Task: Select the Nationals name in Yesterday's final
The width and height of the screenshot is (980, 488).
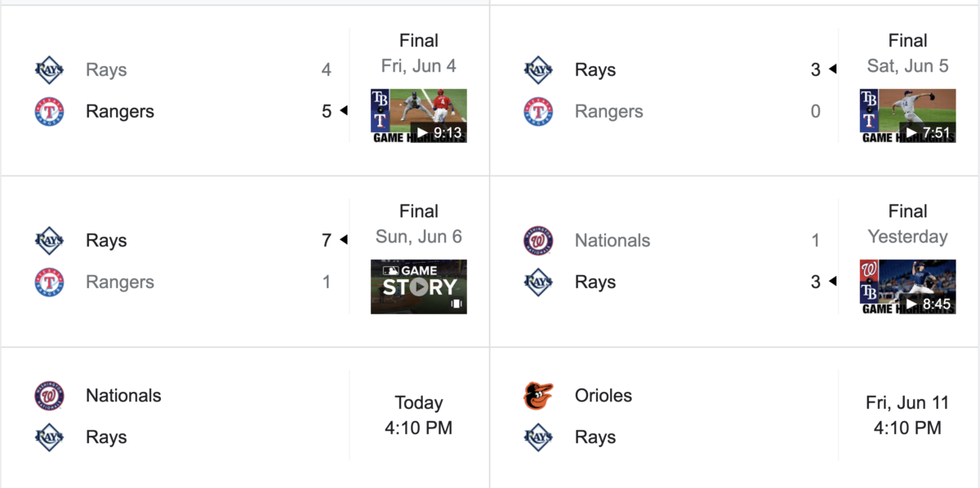Action: pyautogui.click(x=612, y=241)
